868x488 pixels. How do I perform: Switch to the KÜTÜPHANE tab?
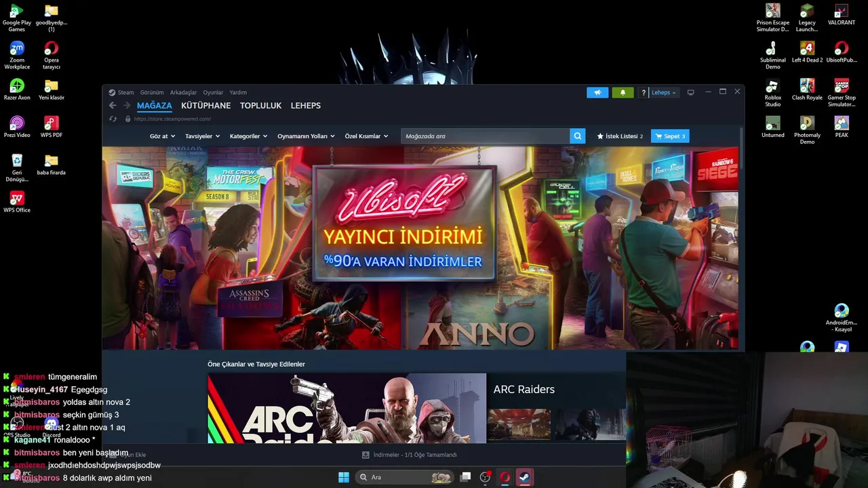[x=205, y=106]
